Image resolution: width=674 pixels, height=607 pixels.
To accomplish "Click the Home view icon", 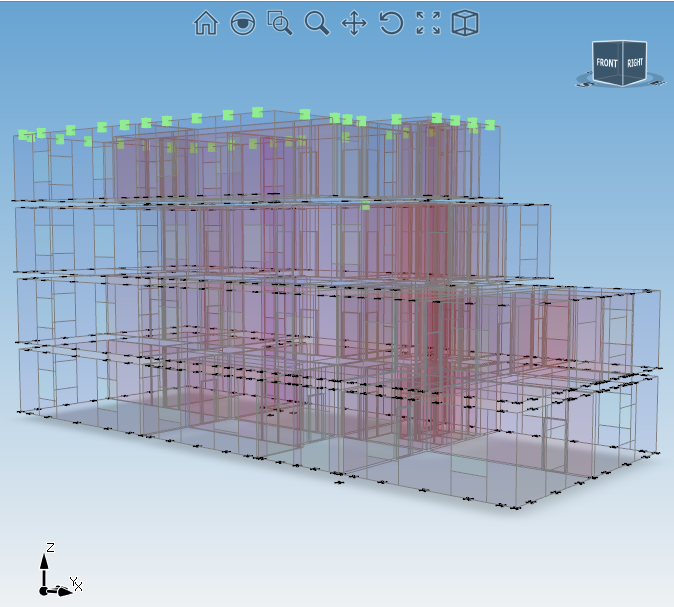I will 205,23.
